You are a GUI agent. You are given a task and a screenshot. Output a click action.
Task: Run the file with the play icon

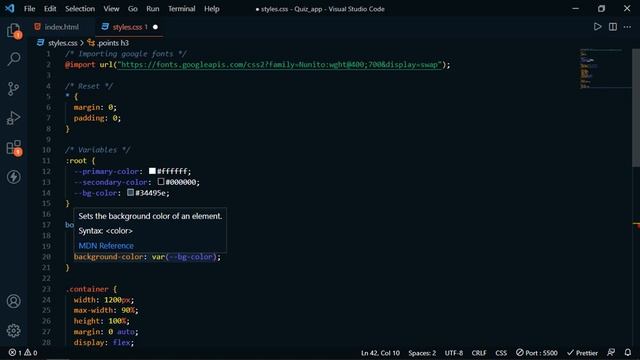point(597,27)
